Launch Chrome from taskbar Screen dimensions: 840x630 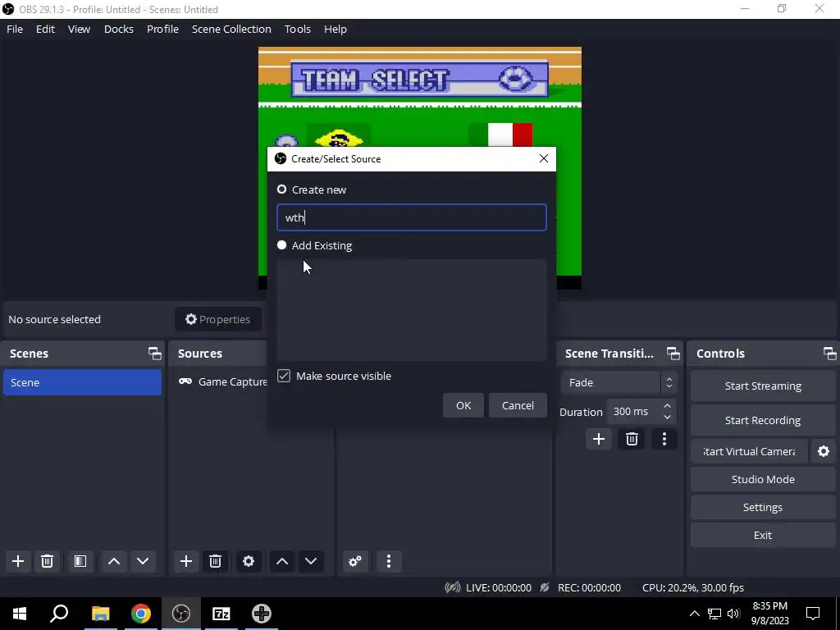[x=141, y=614]
